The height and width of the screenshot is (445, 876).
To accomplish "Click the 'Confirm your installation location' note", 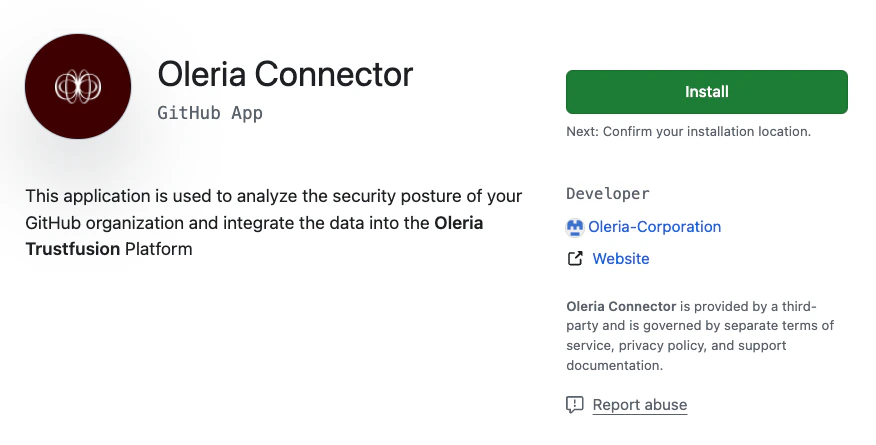I will 688,131.
